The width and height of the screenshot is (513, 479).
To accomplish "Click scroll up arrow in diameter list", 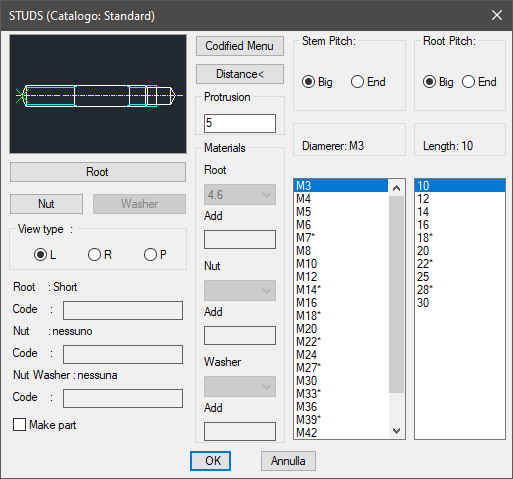I will point(396,188).
